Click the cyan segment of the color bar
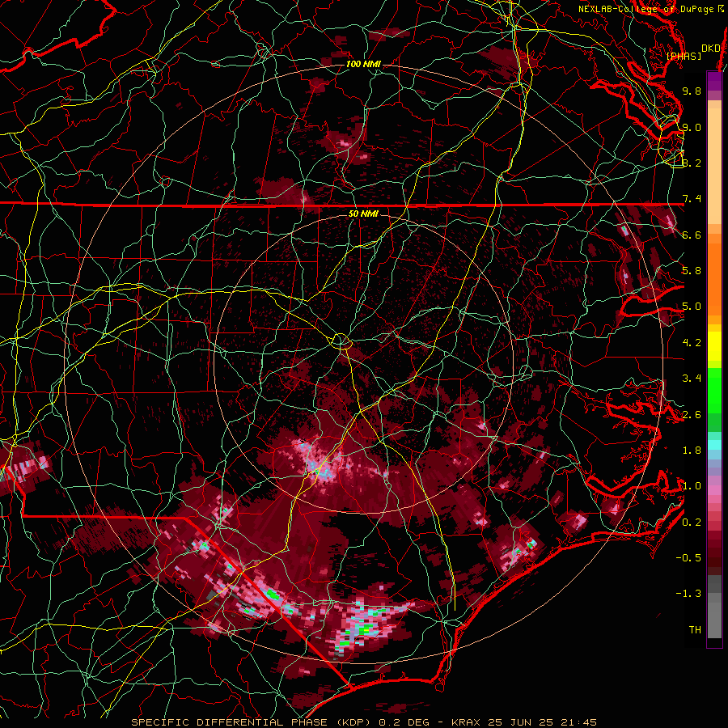The width and height of the screenshot is (728, 728). 715,445
